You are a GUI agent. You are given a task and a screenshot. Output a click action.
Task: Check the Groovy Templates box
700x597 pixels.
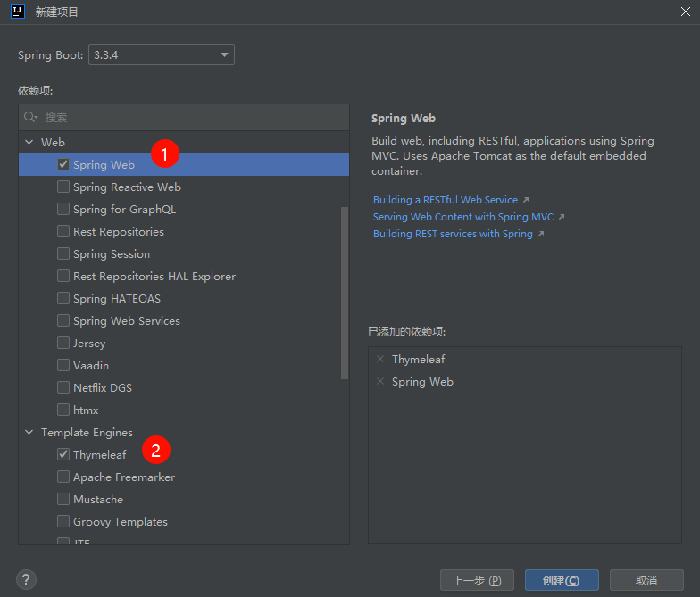(x=63, y=521)
